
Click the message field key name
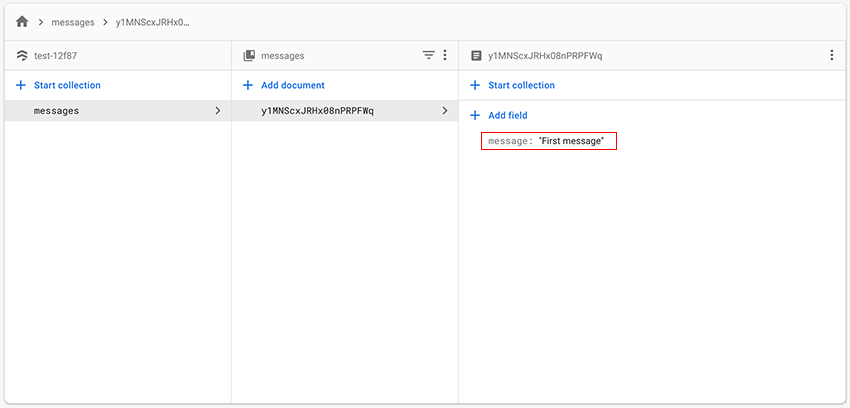coord(509,142)
